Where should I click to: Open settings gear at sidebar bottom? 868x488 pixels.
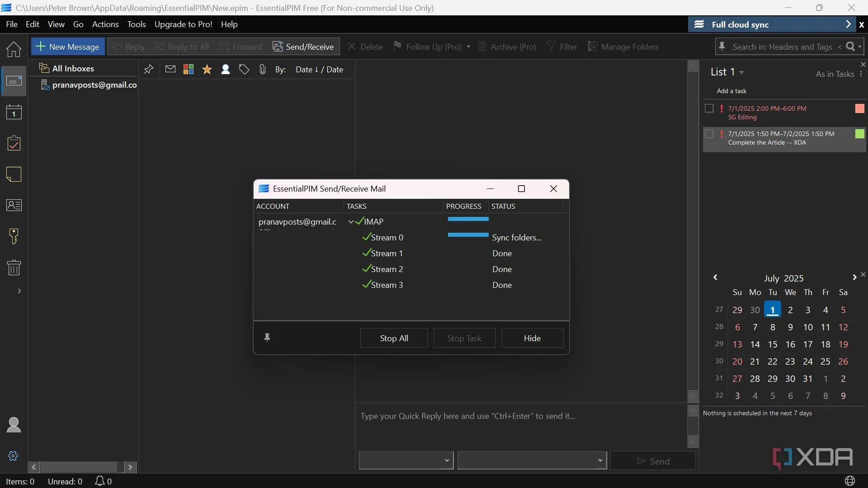coord(13,456)
